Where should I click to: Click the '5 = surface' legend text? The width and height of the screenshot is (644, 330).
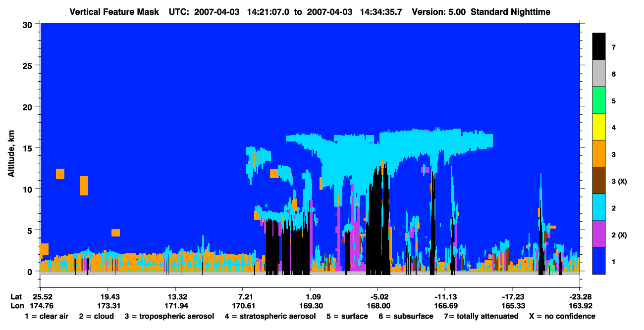pyautogui.click(x=347, y=316)
